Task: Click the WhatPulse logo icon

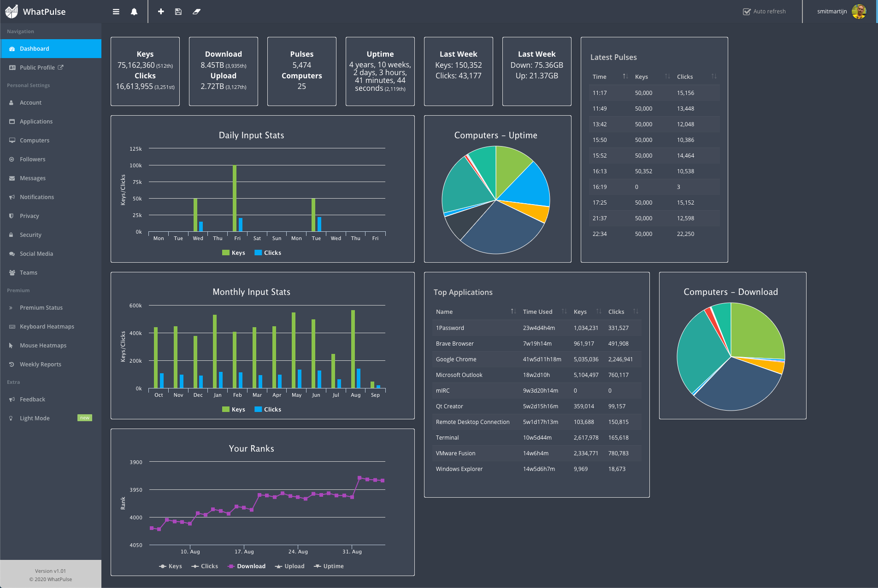Action: pyautogui.click(x=12, y=12)
